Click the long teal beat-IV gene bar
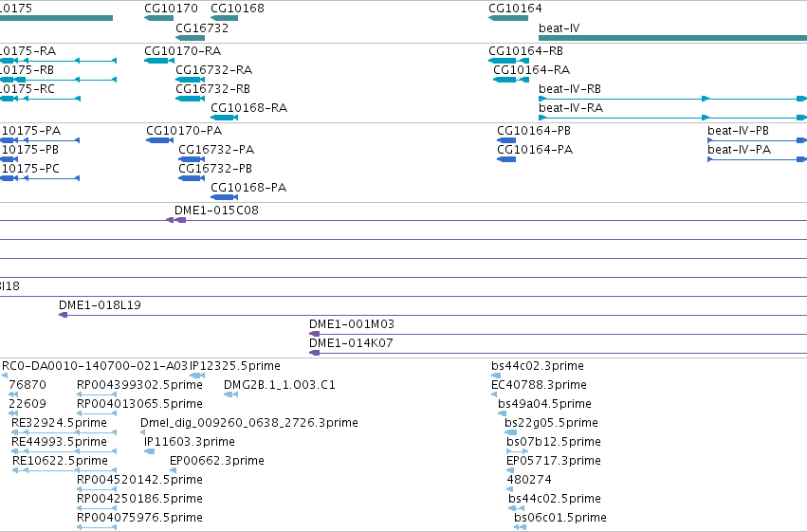 click(x=672, y=38)
